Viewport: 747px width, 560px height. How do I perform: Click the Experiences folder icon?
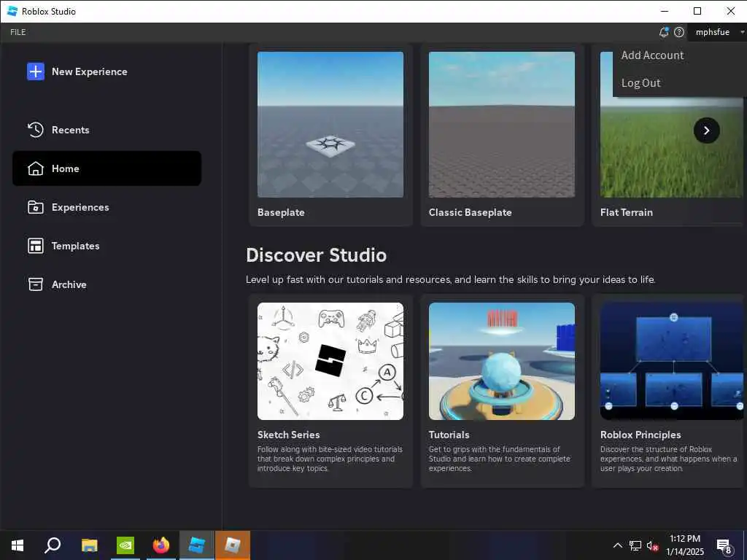(x=36, y=207)
